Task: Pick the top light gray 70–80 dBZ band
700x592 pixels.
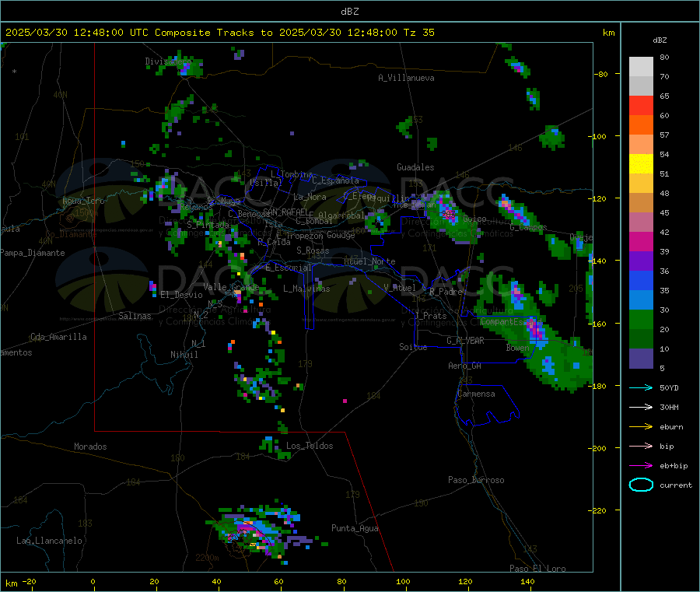Action: click(641, 67)
